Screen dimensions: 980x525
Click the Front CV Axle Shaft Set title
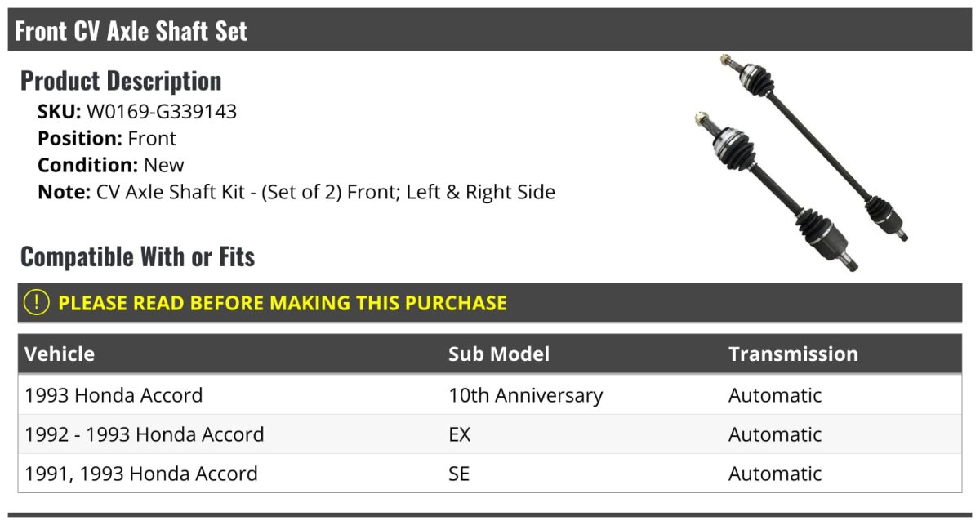tap(131, 31)
